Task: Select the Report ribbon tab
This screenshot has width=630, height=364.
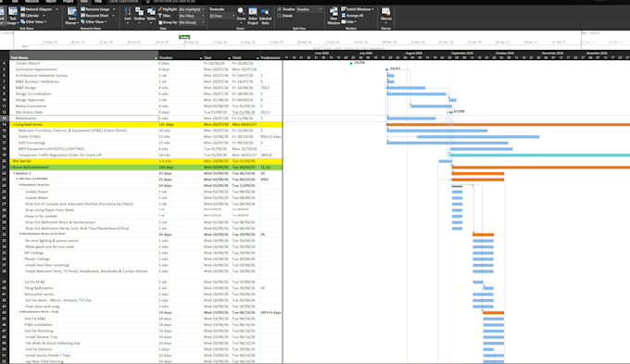Action: coord(51,2)
